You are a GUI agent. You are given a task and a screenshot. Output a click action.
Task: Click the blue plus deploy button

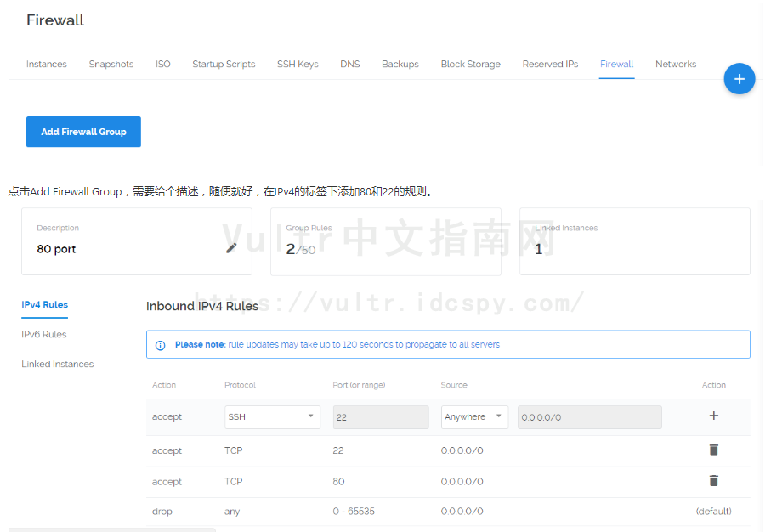tap(739, 79)
